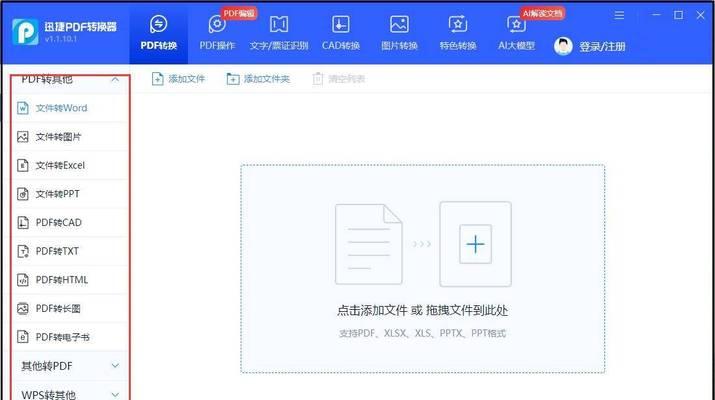
Task: Open the 文字/票证识别 tab
Action: coord(279,33)
